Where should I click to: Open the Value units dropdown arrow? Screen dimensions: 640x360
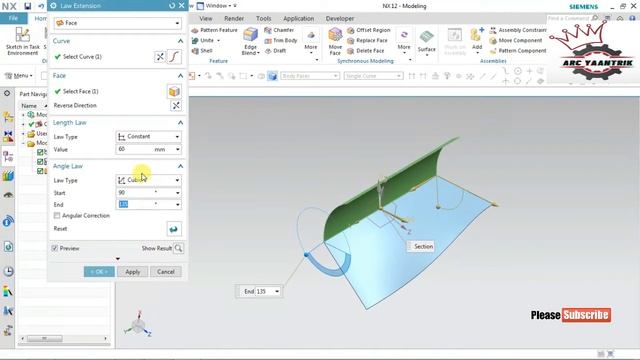point(178,150)
